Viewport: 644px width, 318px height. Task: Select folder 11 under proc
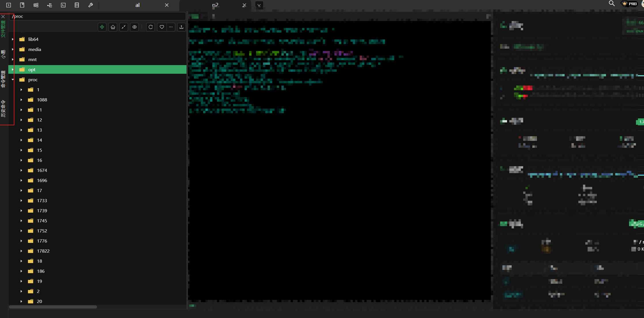[39, 110]
